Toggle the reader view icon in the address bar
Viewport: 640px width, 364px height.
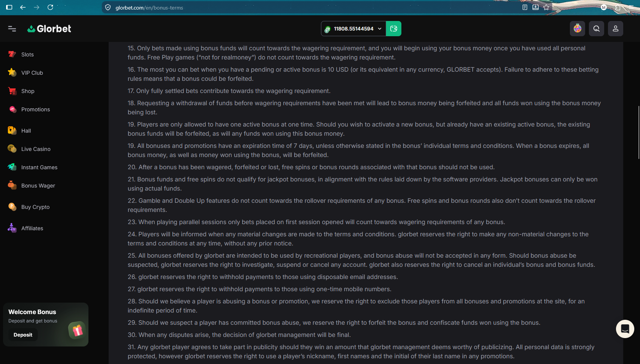(x=525, y=7)
